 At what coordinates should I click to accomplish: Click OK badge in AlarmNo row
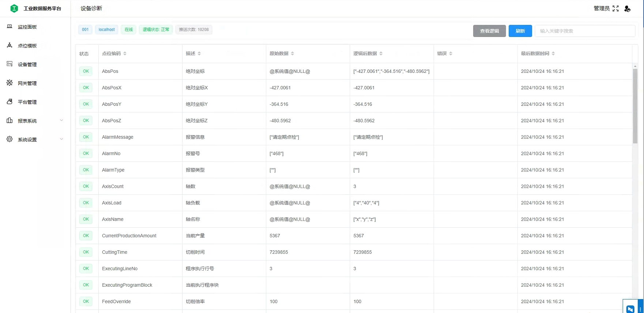86,153
